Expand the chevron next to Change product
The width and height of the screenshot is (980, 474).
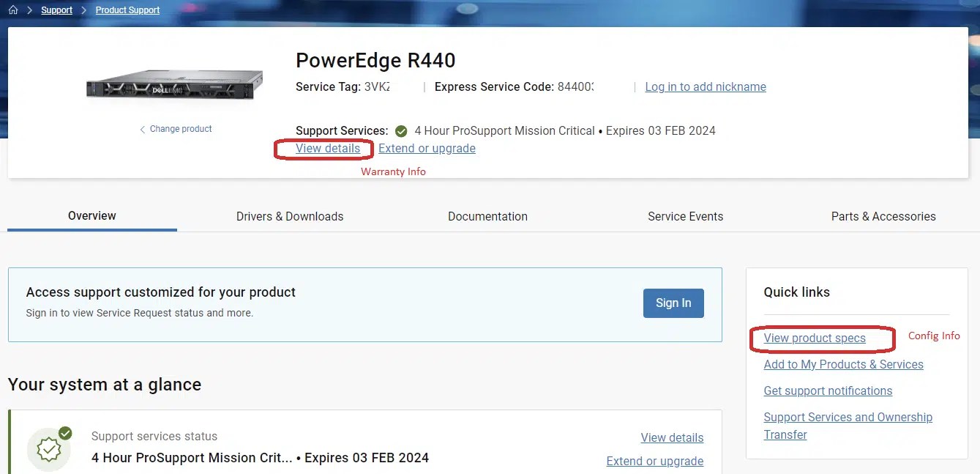pyautogui.click(x=141, y=128)
